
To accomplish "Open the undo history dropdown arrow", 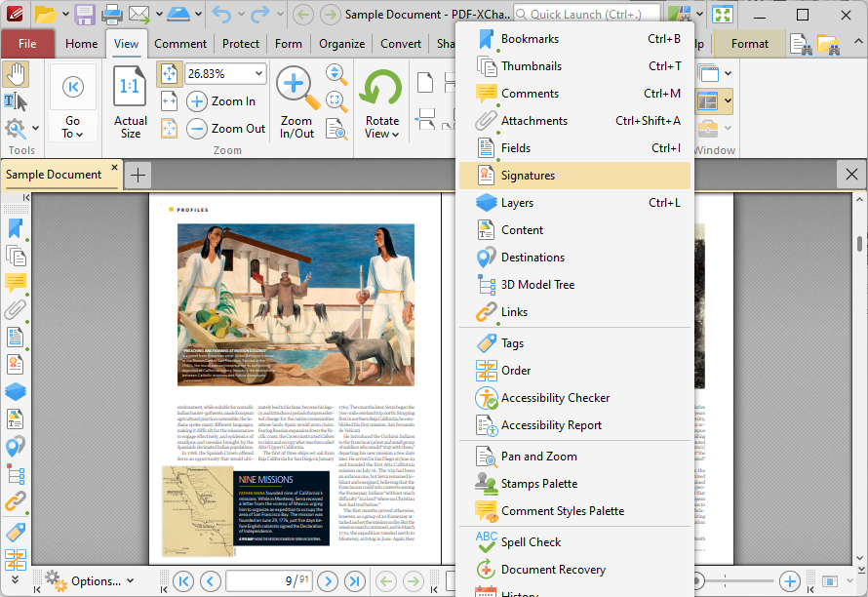I will point(241,15).
